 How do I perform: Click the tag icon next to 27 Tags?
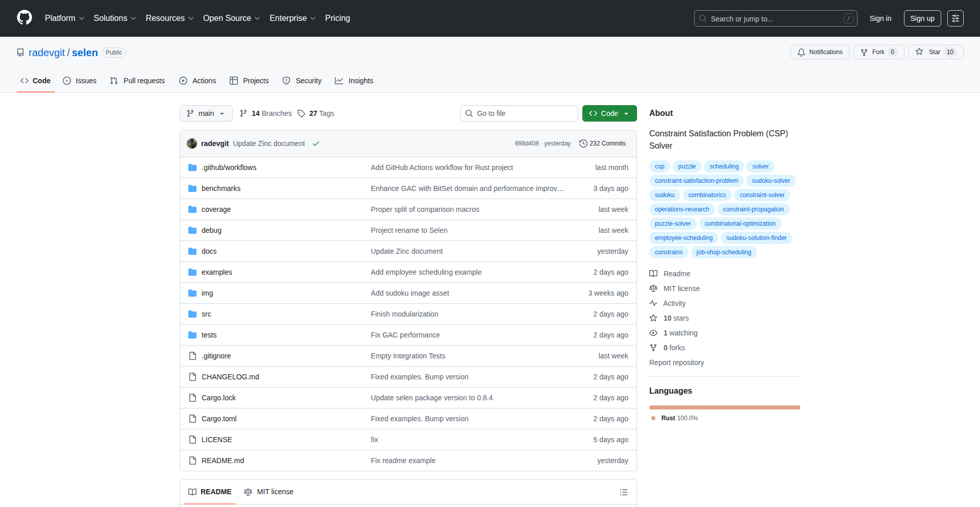point(301,113)
